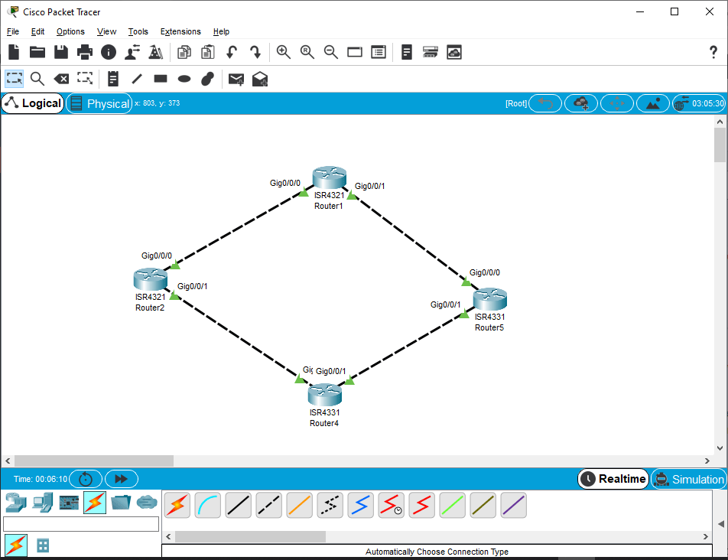Choose the Place Note tool

(113, 79)
